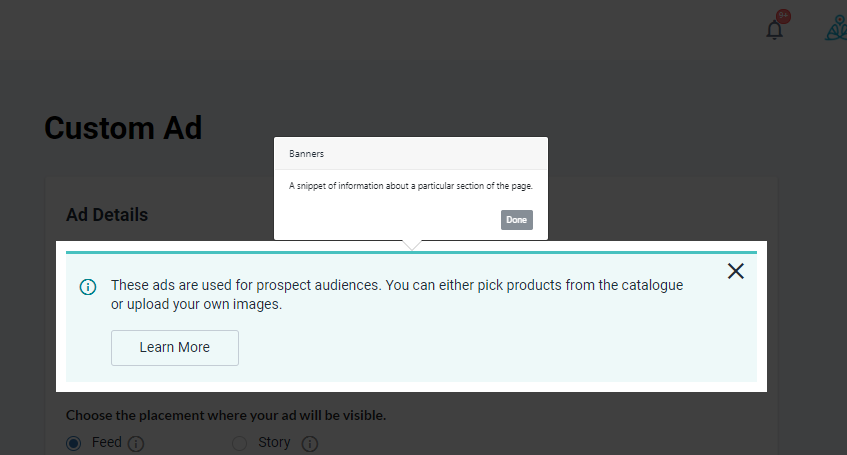This screenshot has height=455, width=847.
Task: Select the Feed placement radio button
Action: point(73,444)
